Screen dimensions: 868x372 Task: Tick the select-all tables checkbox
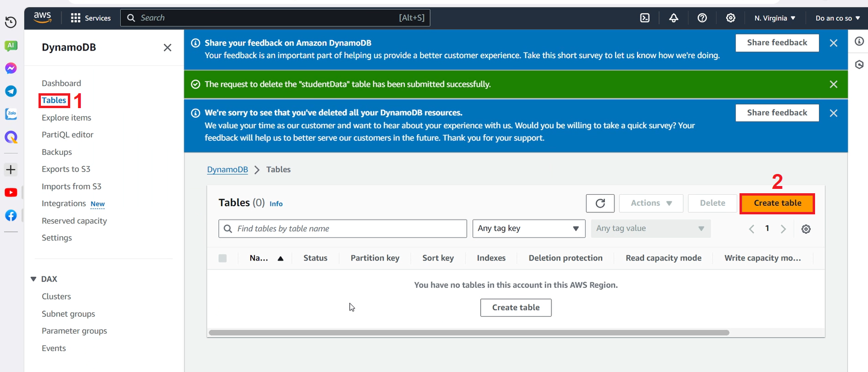pyautogui.click(x=222, y=258)
